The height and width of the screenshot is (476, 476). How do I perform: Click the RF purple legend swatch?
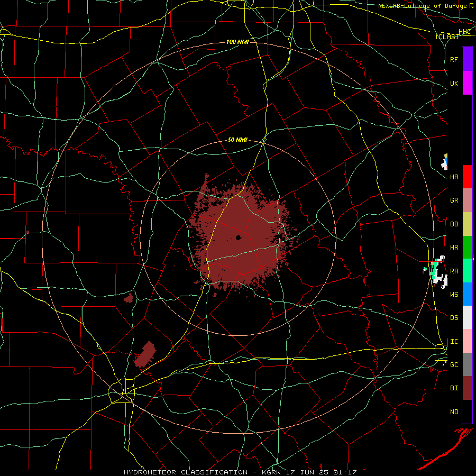click(x=467, y=59)
